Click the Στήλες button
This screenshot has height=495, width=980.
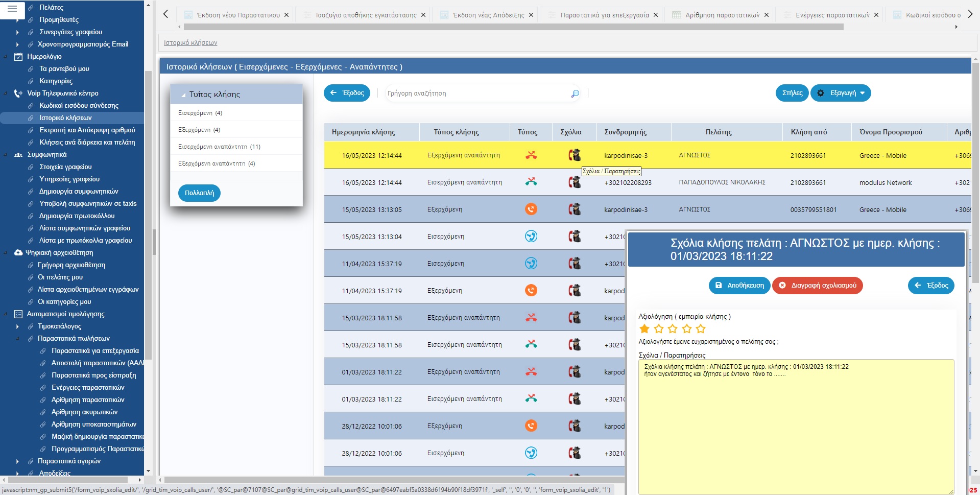pos(792,93)
